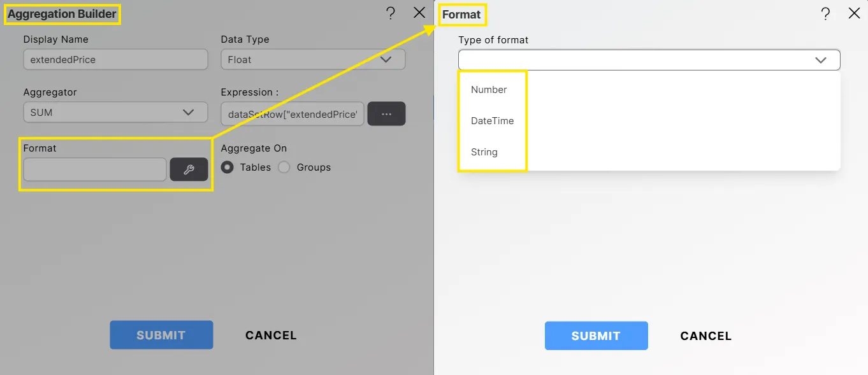Submit the Aggregation Builder form
The image size is (868, 375).
point(161,335)
